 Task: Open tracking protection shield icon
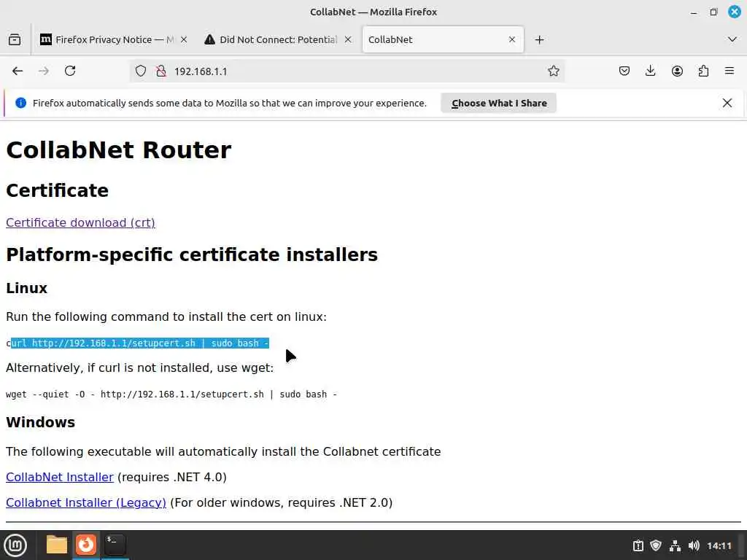(x=141, y=71)
